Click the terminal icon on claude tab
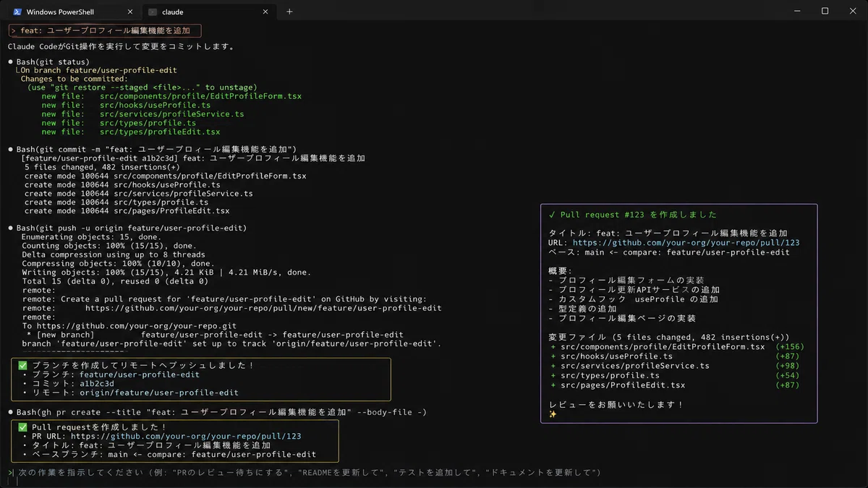The image size is (868, 488). coord(153,12)
